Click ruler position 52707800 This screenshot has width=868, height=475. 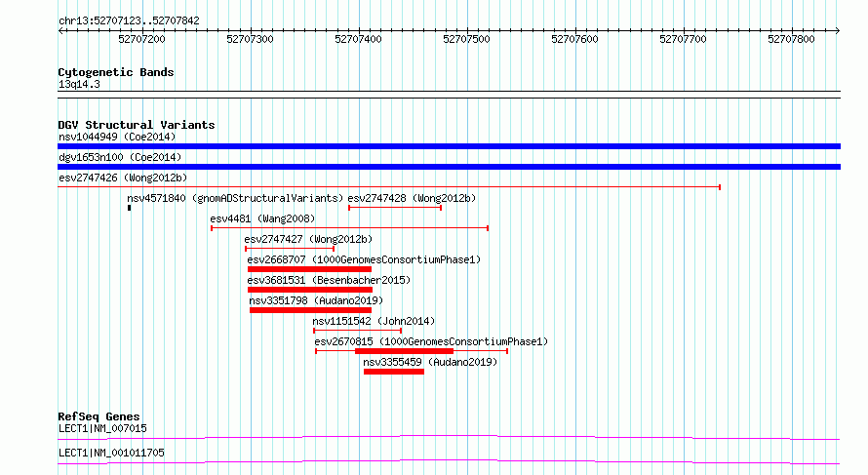(x=791, y=39)
